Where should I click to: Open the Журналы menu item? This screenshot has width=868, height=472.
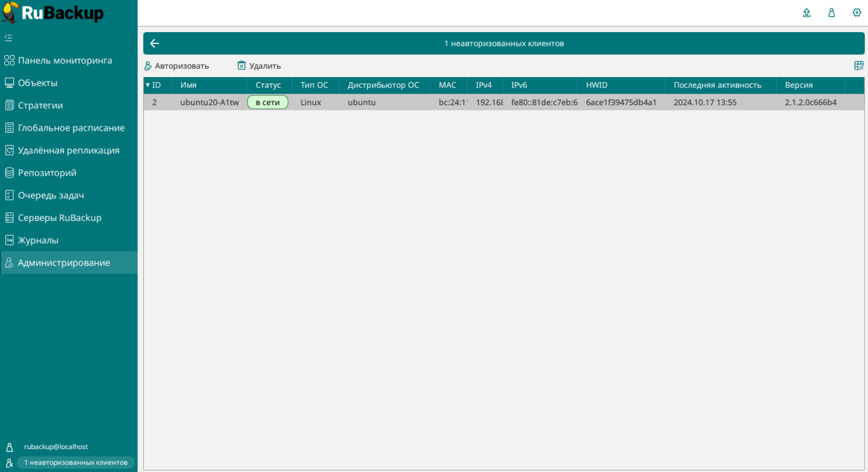coord(38,240)
